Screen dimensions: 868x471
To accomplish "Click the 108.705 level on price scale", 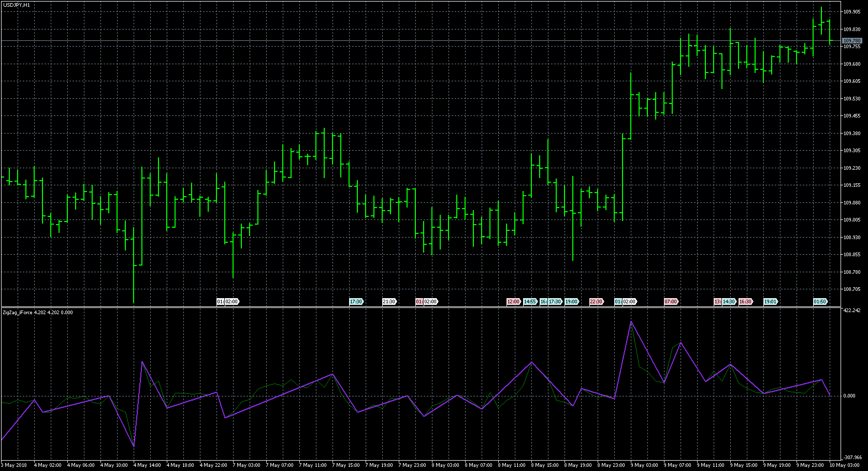I will pyautogui.click(x=852, y=289).
